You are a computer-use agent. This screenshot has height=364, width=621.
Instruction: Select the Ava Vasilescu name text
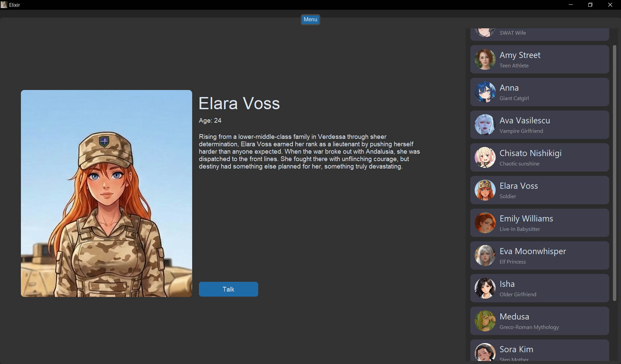tap(525, 121)
